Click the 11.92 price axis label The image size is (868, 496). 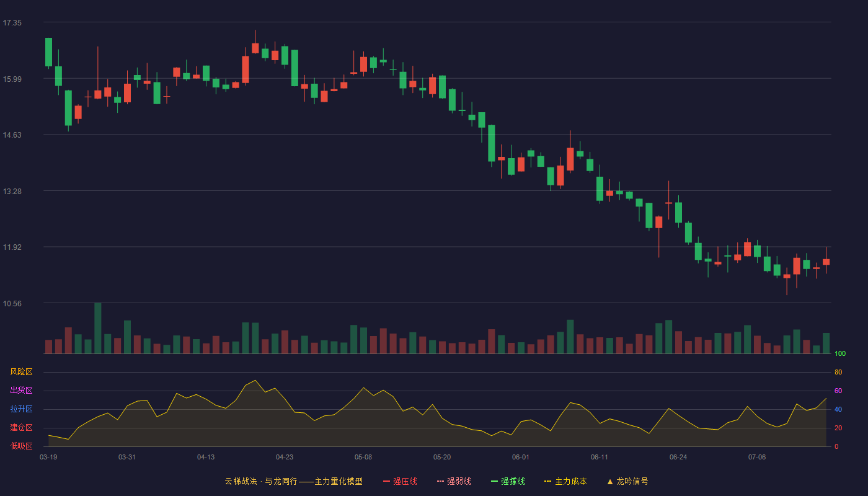[x=12, y=247]
